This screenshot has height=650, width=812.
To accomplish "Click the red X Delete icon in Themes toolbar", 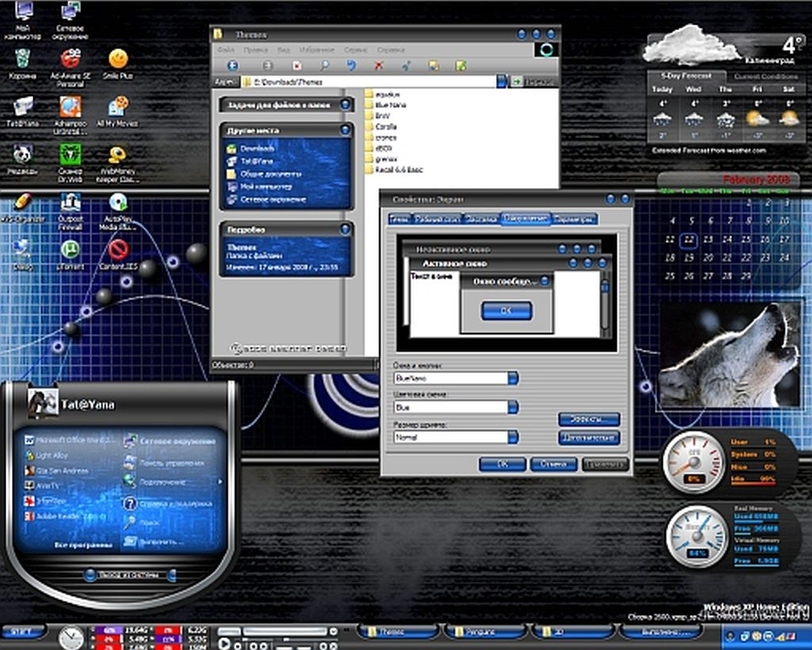I will coord(379,65).
